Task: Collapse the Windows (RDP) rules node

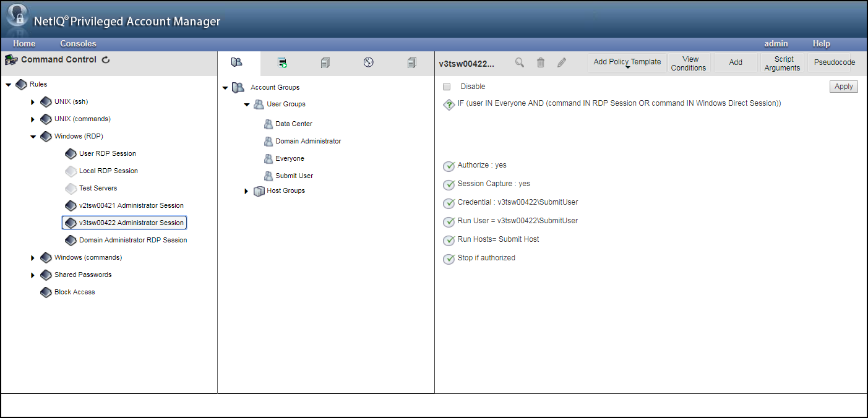Action: [x=33, y=137]
